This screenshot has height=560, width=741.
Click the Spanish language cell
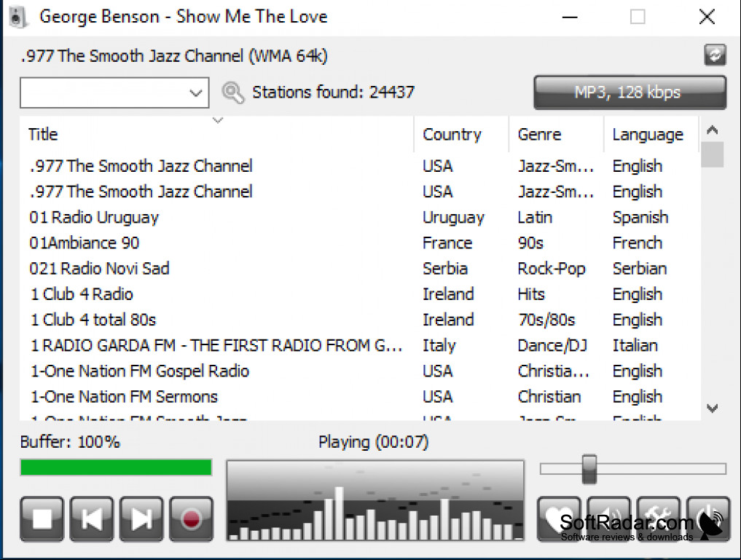(x=640, y=217)
